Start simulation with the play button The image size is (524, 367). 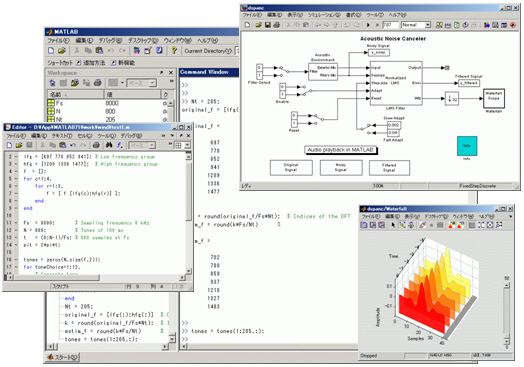[x=368, y=25]
